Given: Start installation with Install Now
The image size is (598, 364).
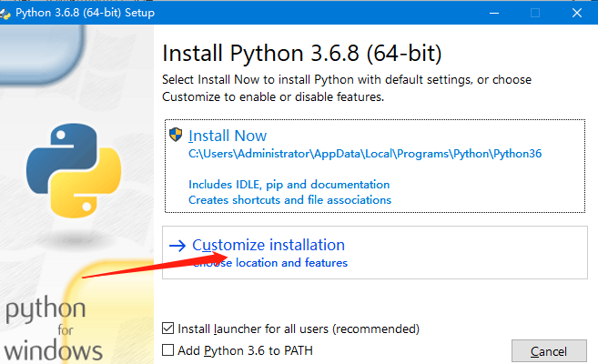Looking at the screenshot, I should coord(228,136).
